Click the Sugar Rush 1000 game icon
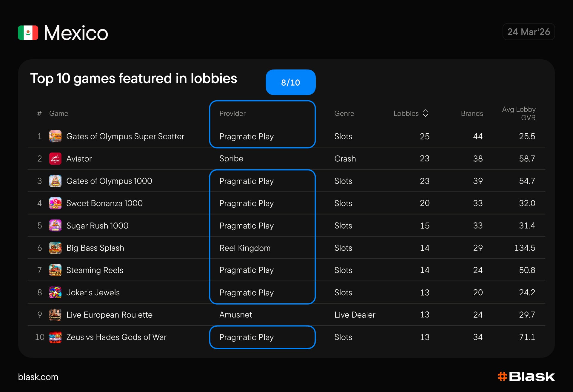This screenshot has height=392, width=573. pos(55,226)
